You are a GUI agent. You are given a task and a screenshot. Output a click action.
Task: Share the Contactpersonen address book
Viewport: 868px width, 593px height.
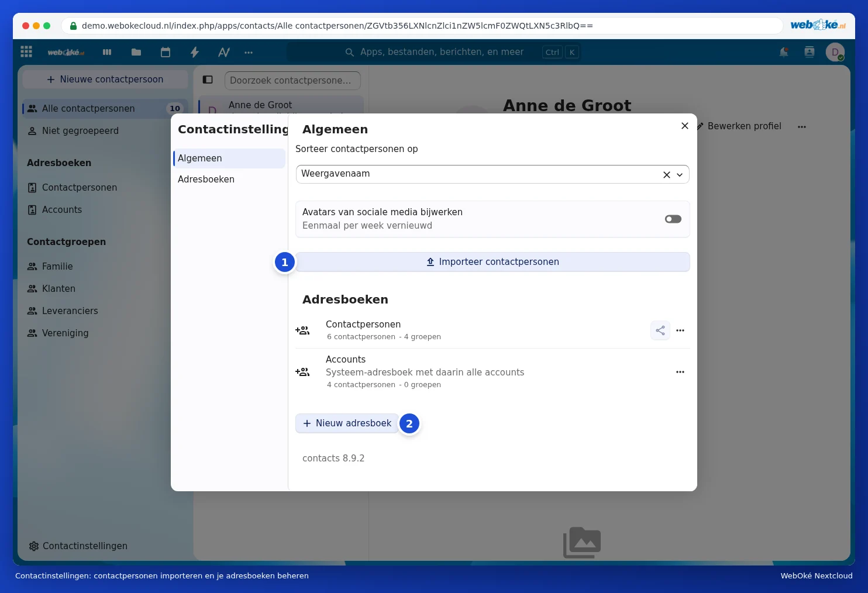tap(660, 330)
